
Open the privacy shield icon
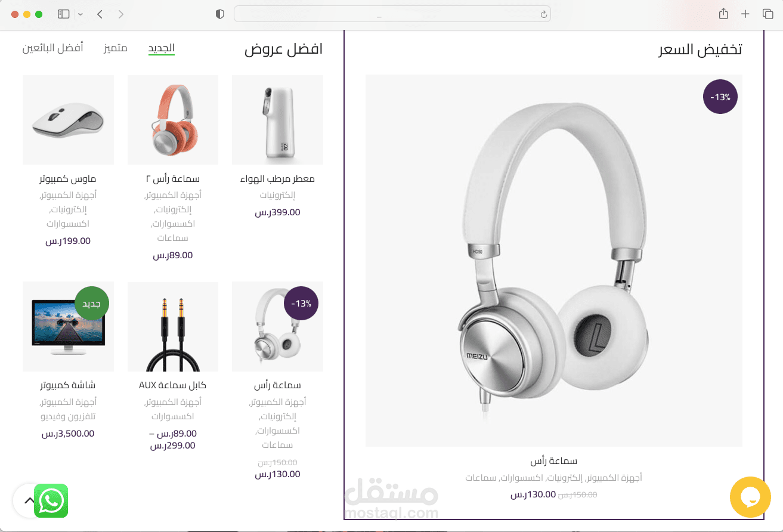click(220, 14)
